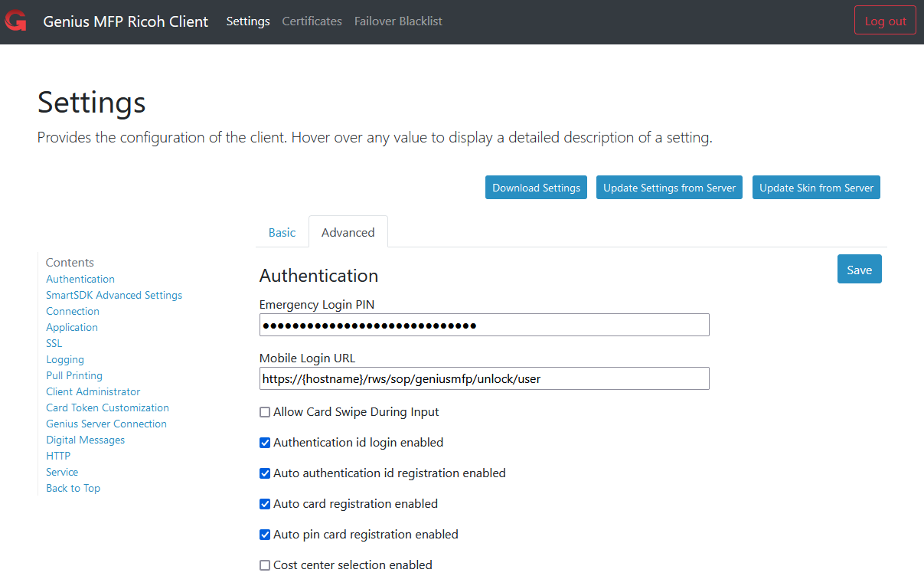Select the Advanced tab
The width and height of the screenshot is (924, 576).
pos(348,232)
